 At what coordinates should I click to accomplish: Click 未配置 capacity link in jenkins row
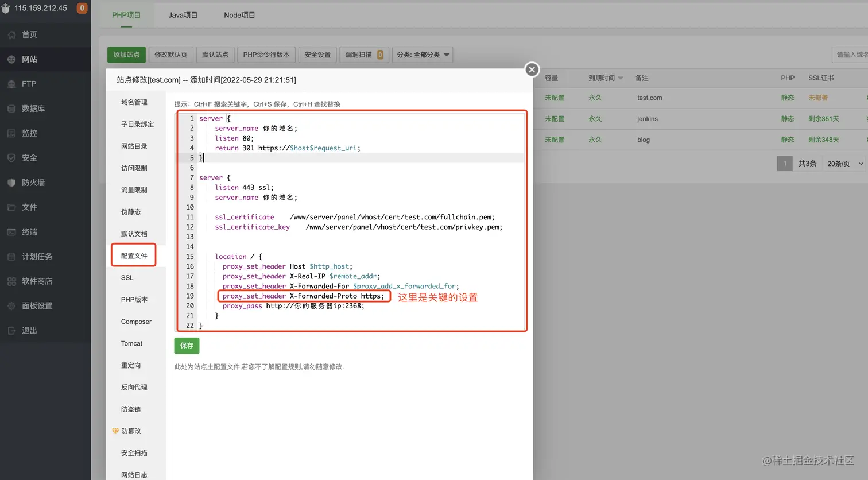555,119
